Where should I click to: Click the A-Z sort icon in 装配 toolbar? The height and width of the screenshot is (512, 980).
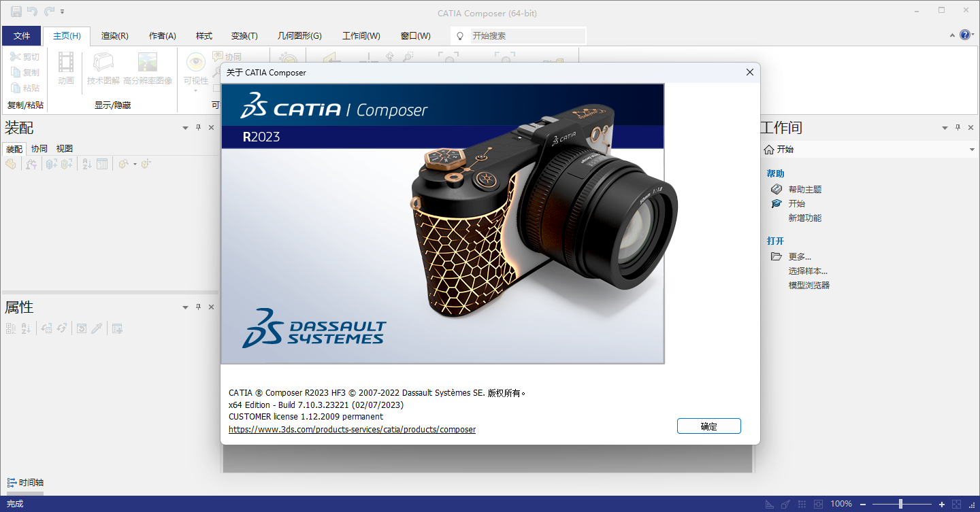tap(86, 164)
